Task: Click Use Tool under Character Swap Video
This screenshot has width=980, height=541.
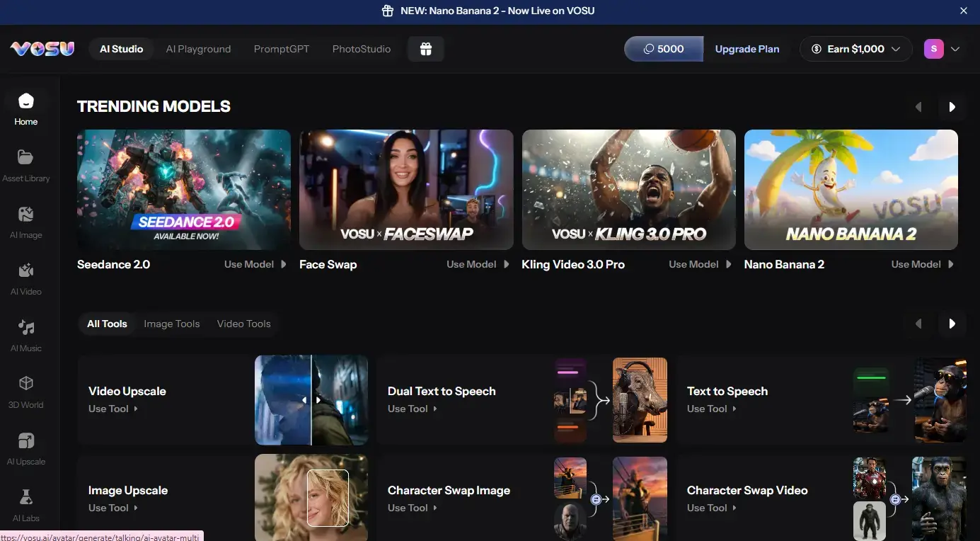Action: [712, 508]
